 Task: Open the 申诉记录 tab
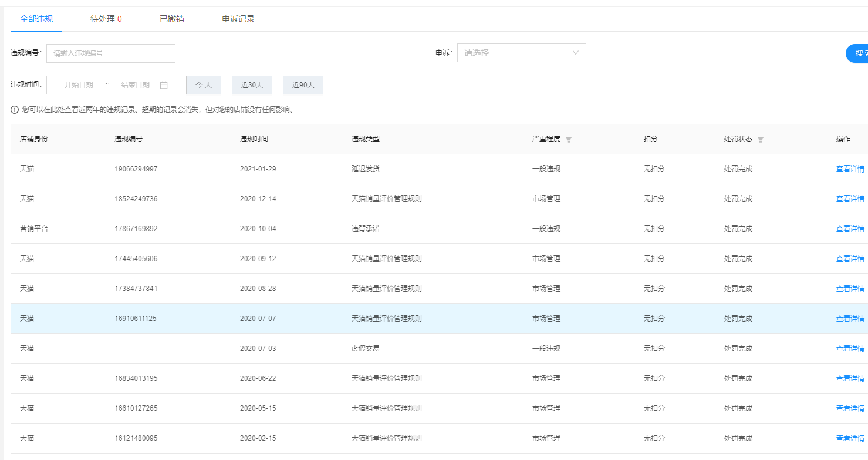tap(238, 19)
